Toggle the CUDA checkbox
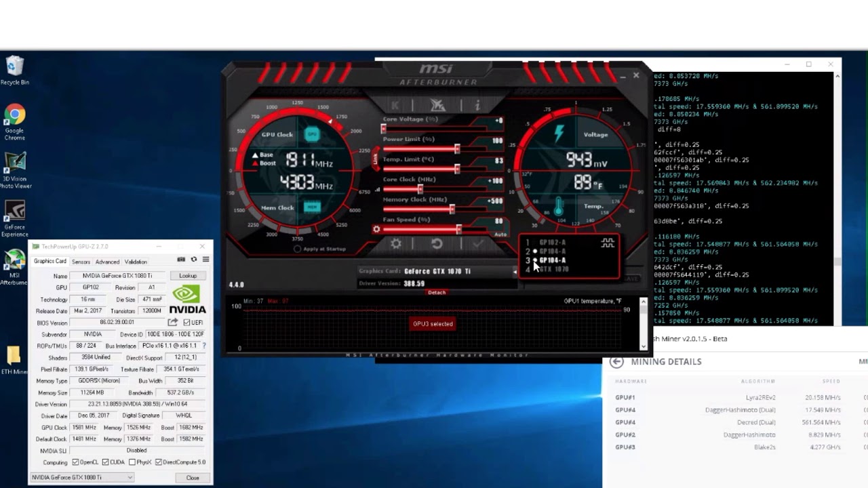 [x=106, y=462]
